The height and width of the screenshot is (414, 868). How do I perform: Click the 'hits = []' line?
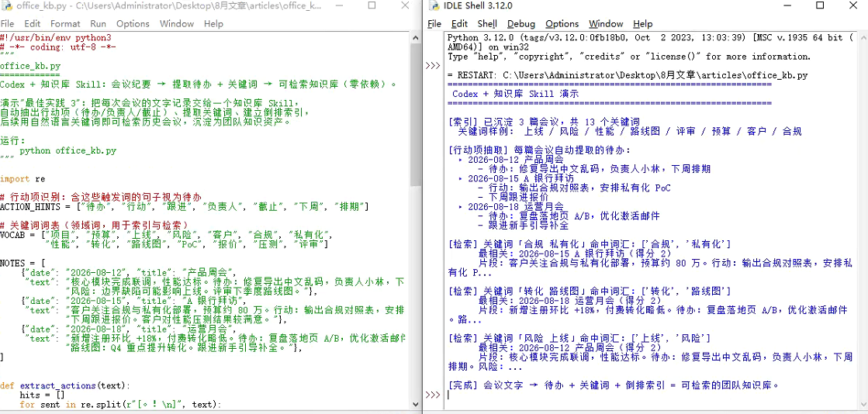pos(42,395)
